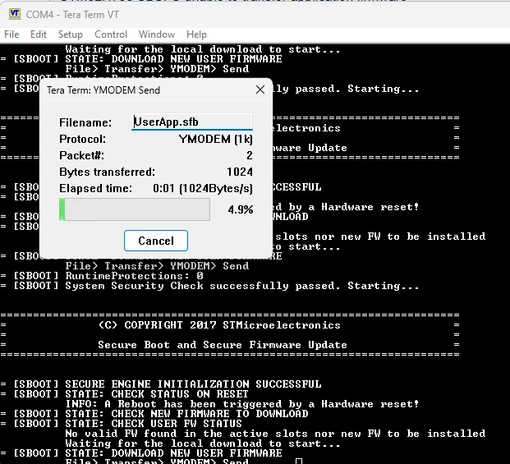
Task: Click the 'Tera Term: YMODEM Send' dialog title
Action: [x=103, y=90]
